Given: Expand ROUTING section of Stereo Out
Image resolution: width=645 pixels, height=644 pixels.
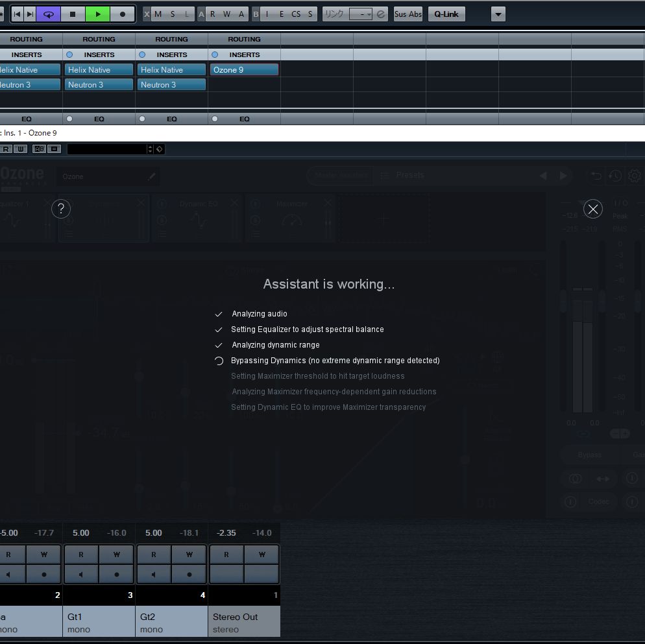Looking at the screenshot, I should 245,39.
